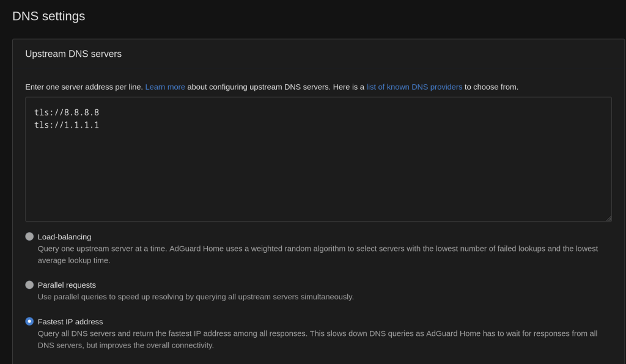Click the 'Query one upstream server' description line
This screenshot has width=626, height=364.
[x=318, y=249]
